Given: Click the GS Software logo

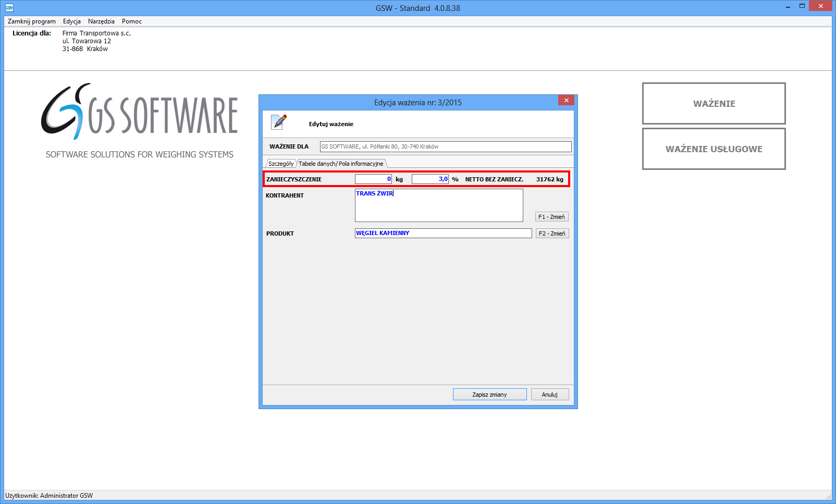Looking at the screenshot, I should point(139,113).
